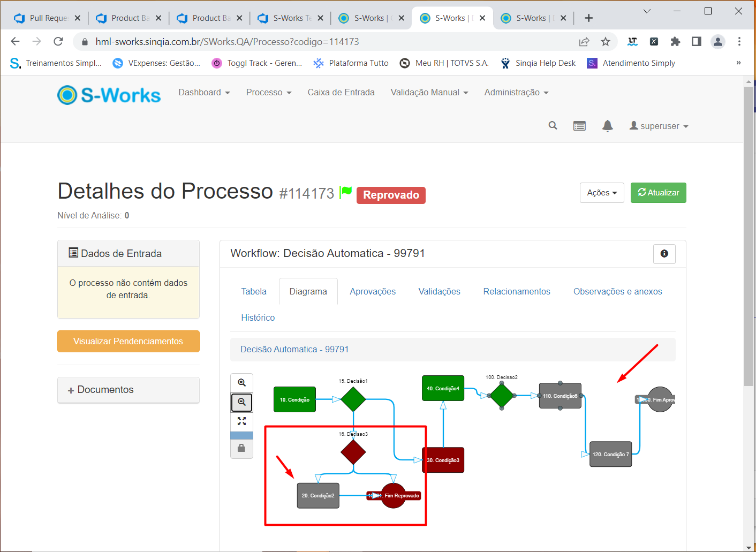Switch to the Aprovações tab
Screen dimensions: 756x552
[373, 291]
